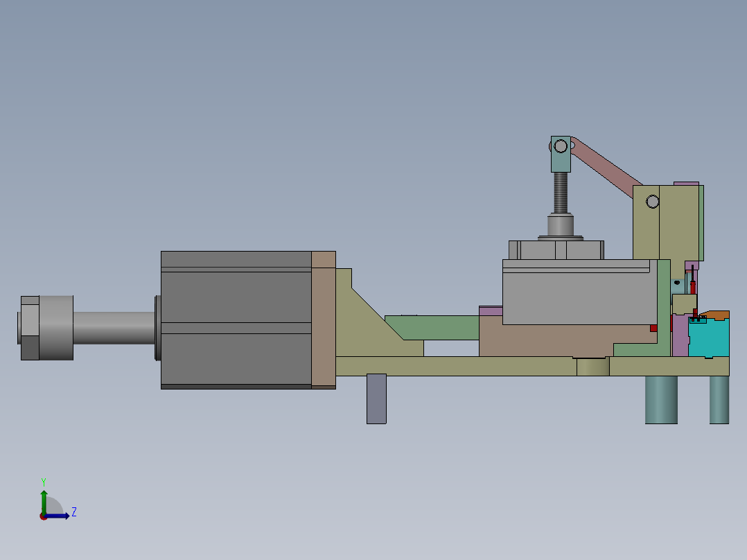
Task: Select the narrower teal support post at far right
Action: coord(719,400)
